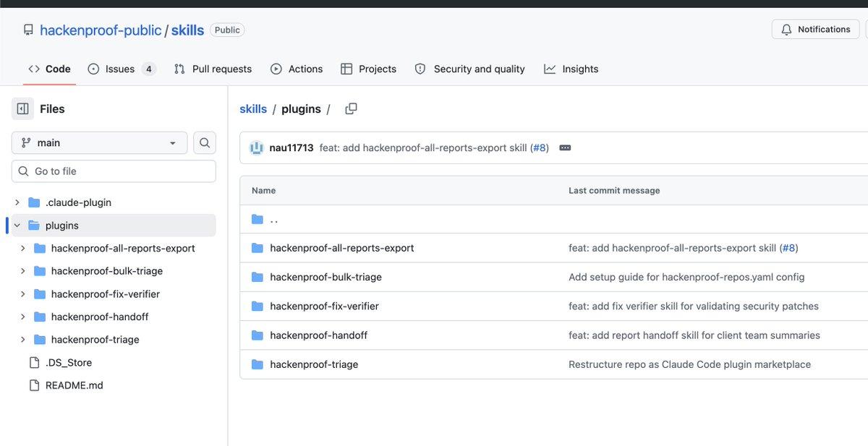
Task: Open Pull requests tab
Action: pyautogui.click(x=213, y=69)
